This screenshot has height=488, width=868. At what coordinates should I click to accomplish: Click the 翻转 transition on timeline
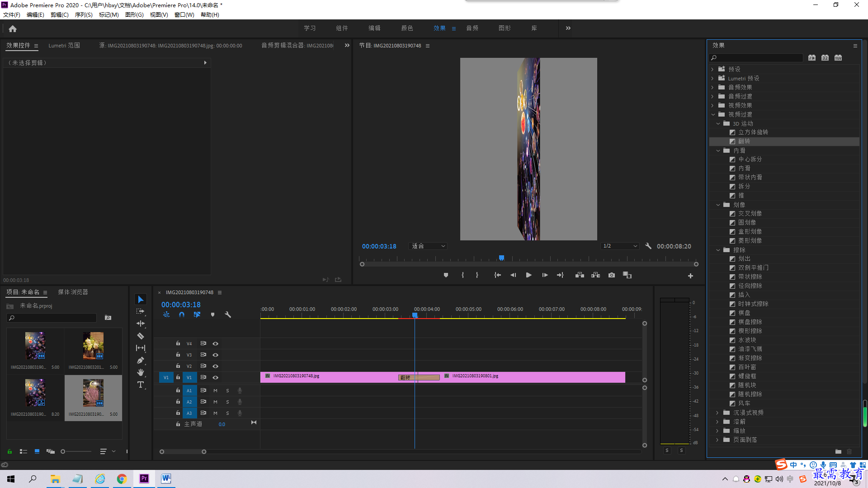click(419, 377)
